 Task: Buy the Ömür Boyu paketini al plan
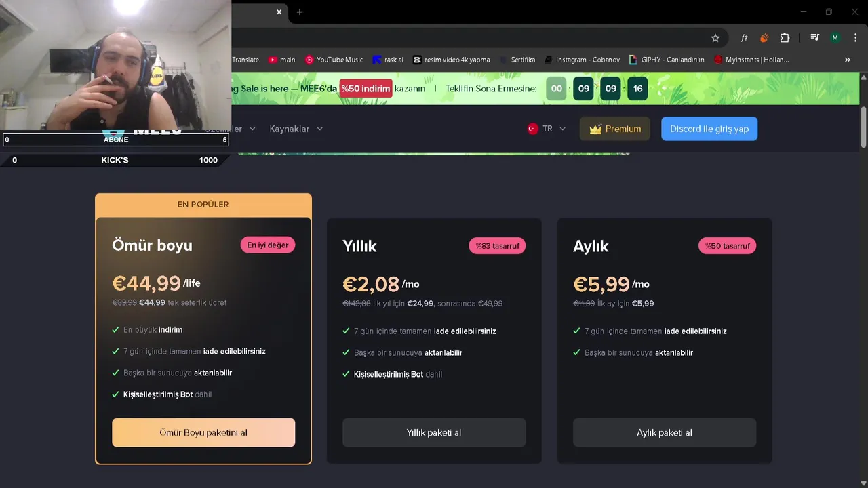pyautogui.click(x=203, y=432)
